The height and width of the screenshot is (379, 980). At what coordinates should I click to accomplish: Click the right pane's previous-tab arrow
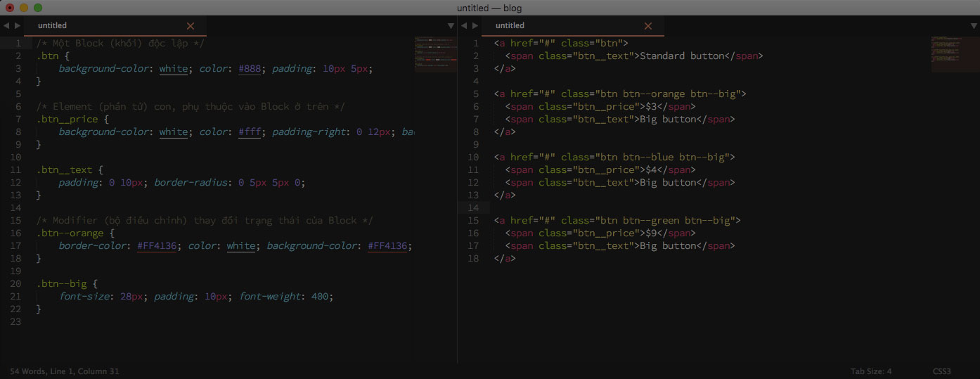464,26
